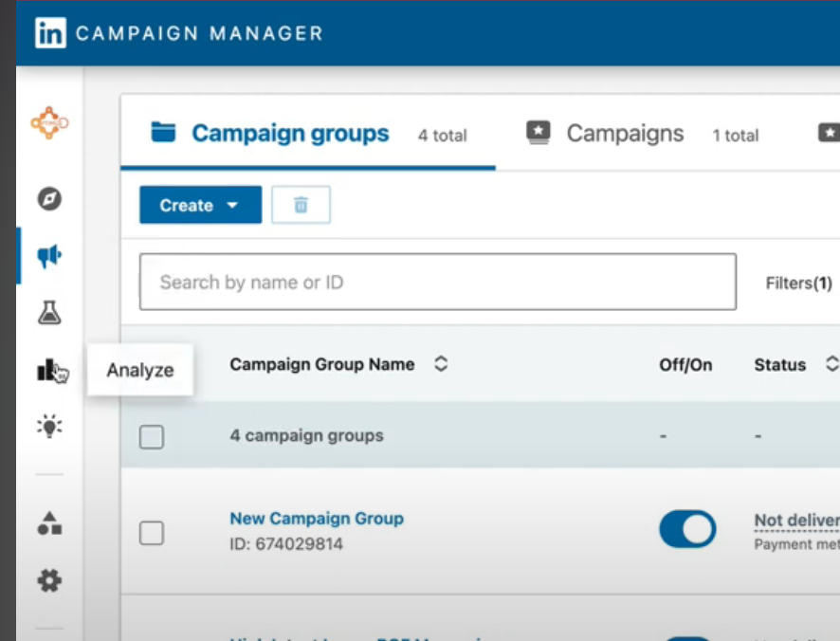The width and height of the screenshot is (840, 641).
Task: Click the 4 campaign groups summary text
Action: point(306,436)
